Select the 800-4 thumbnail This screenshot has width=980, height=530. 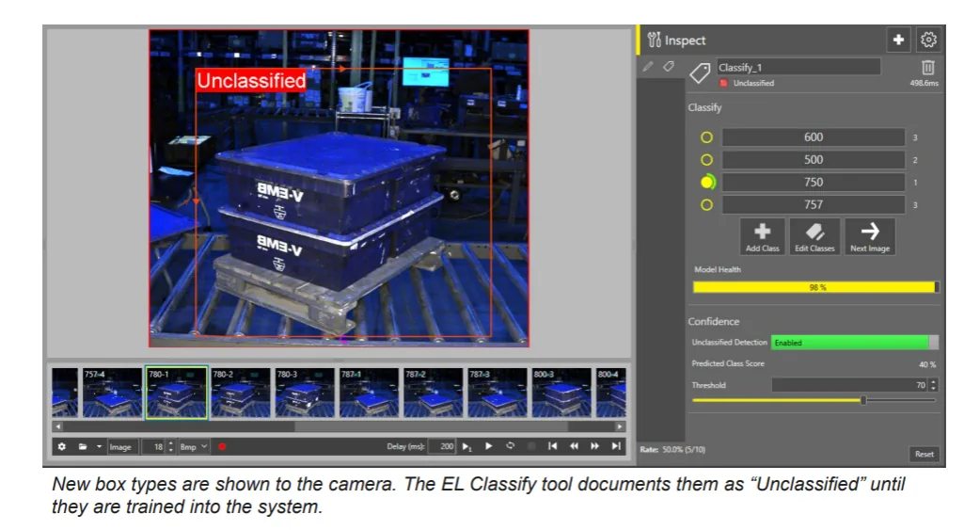coord(610,393)
